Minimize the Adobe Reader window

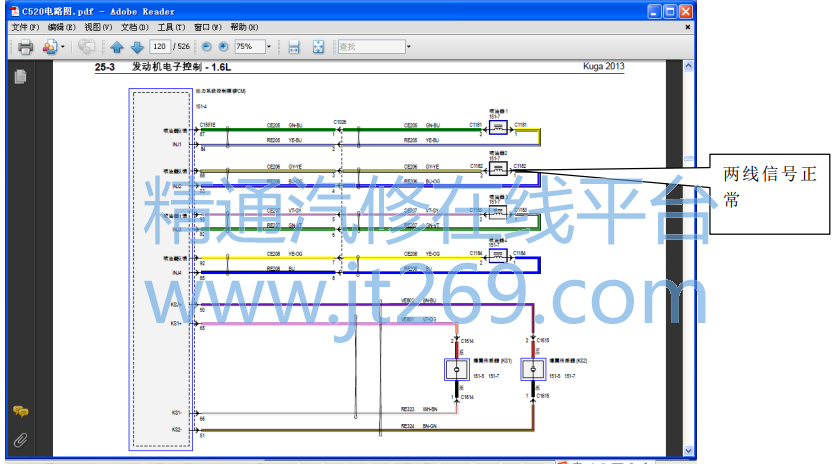tap(655, 11)
